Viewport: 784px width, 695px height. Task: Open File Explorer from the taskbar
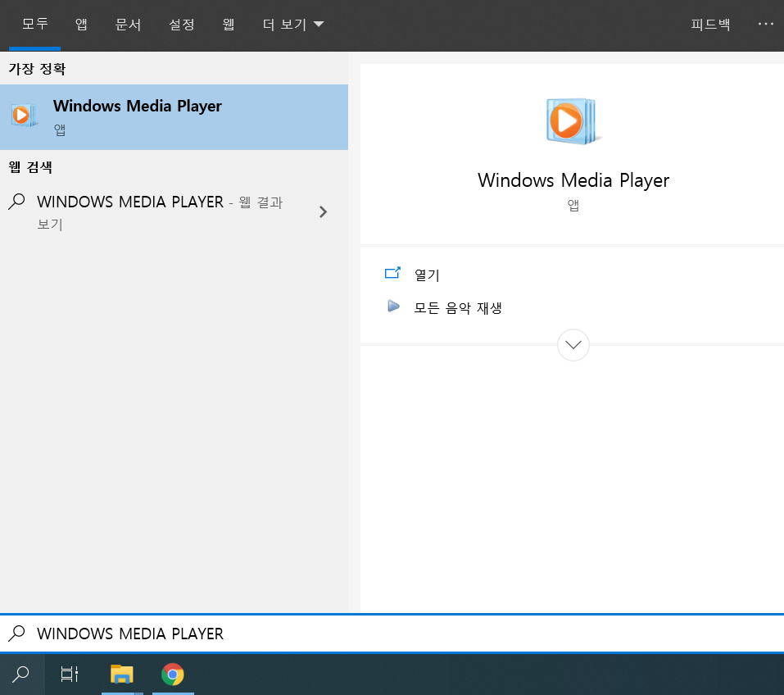pos(122,674)
